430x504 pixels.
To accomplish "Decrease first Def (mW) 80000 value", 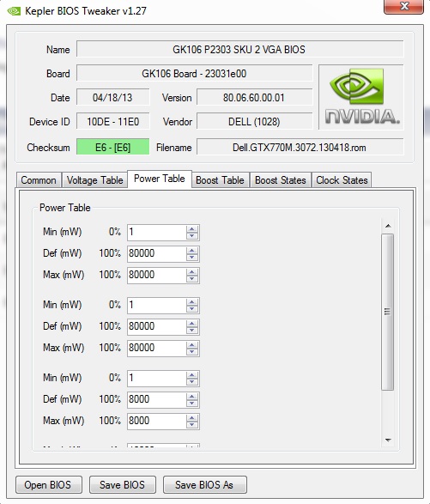I will 192,257.
